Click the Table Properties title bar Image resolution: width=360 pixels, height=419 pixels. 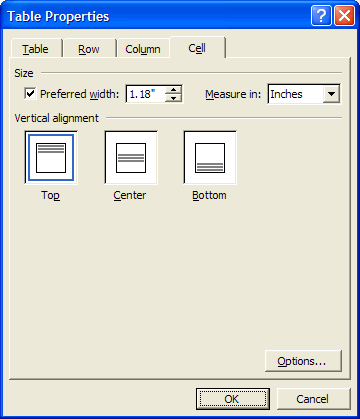[x=155, y=16]
